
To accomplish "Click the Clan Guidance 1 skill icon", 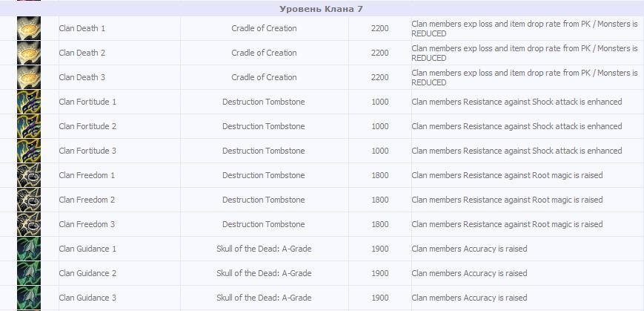I will point(29,249).
